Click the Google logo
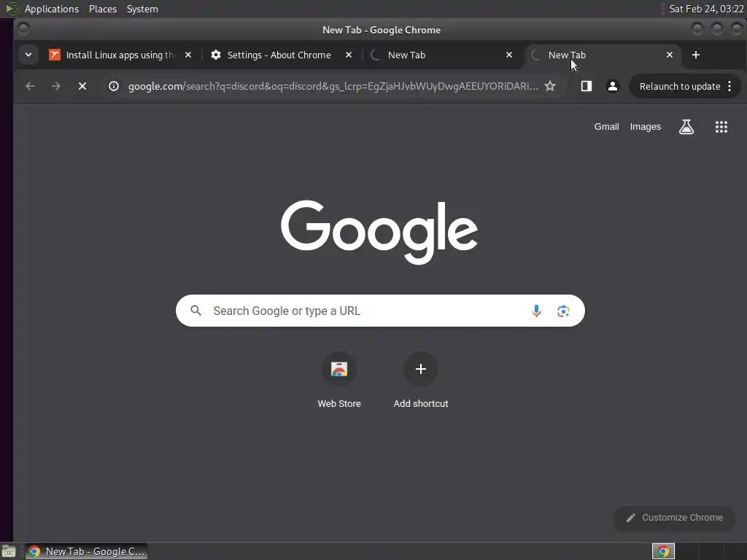The image size is (747, 560). (x=379, y=232)
